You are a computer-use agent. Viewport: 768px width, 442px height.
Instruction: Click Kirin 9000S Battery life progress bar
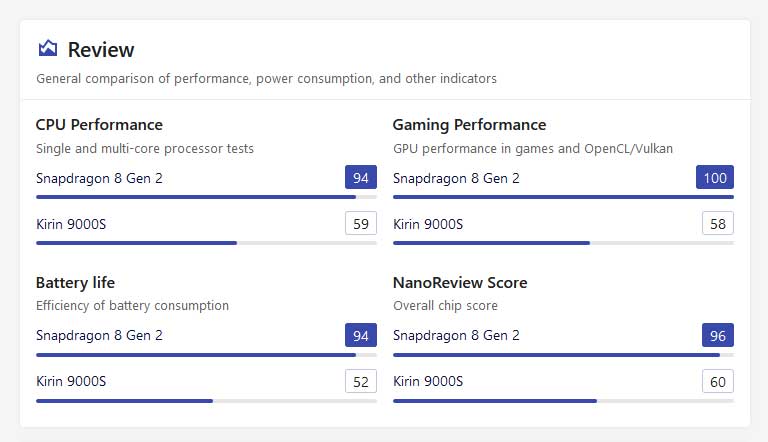[x=206, y=401]
